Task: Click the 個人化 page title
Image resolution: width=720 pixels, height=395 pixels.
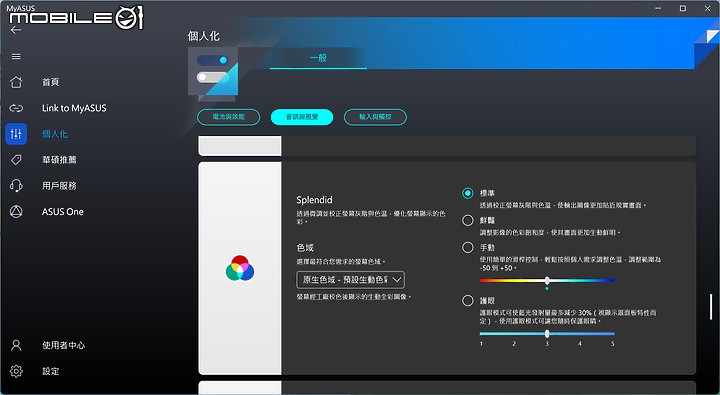Action: 203,36
